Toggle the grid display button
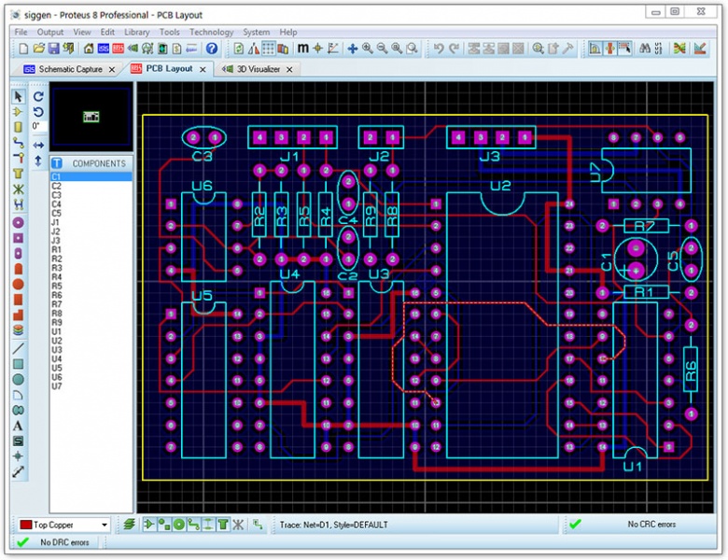The height and width of the screenshot is (560, 728). click(x=269, y=49)
